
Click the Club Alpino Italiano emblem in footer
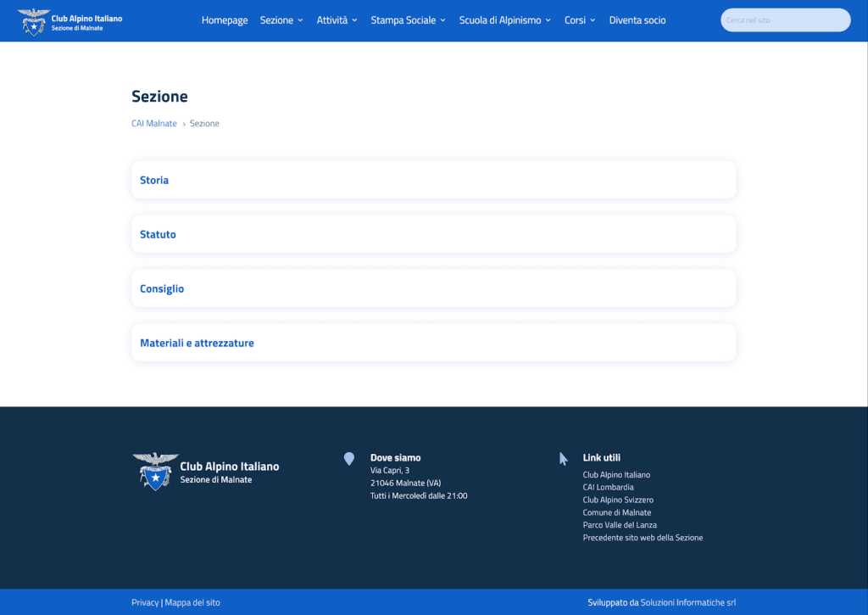click(155, 471)
